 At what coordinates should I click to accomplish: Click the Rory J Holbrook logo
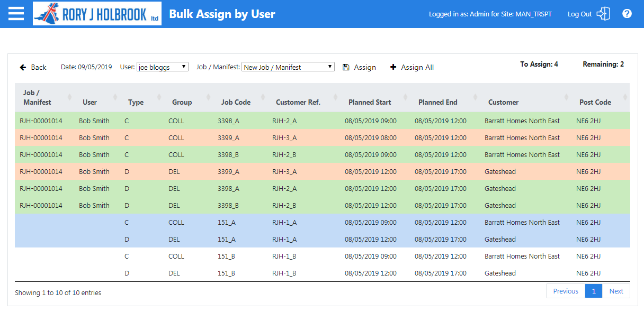[x=97, y=14]
